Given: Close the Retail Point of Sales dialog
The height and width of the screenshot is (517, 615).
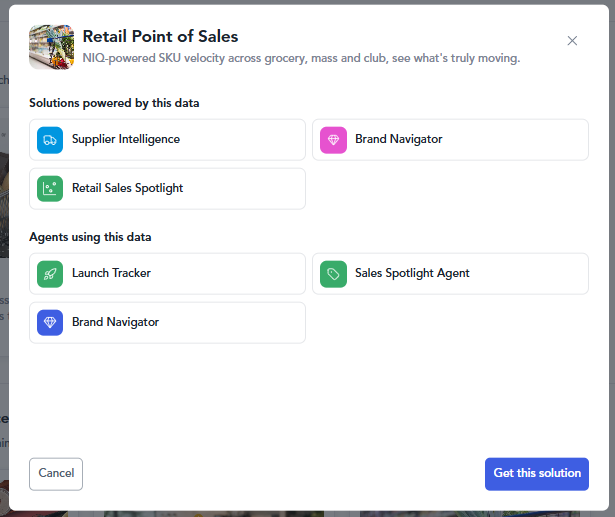Looking at the screenshot, I should coord(572,41).
